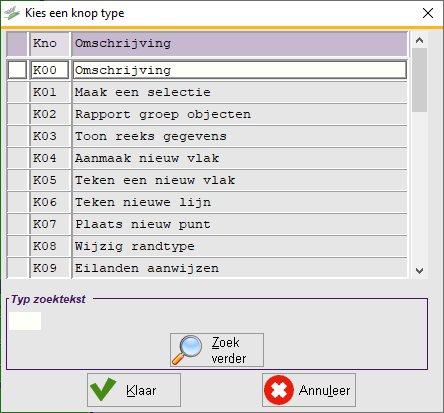Viewport: 444px width, 413px height.
Task: Click the application icon in title bar
Action: point(12,13)
